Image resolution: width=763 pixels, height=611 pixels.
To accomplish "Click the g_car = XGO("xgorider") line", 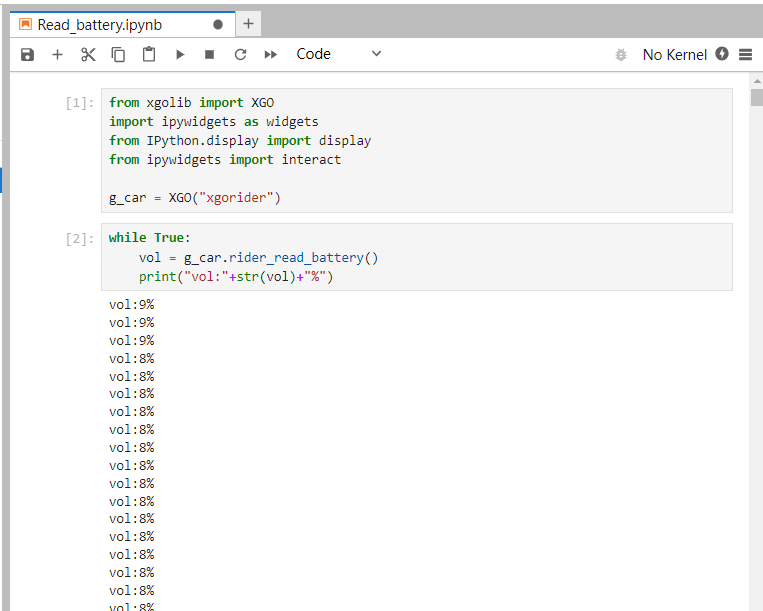I will point(195,198).
